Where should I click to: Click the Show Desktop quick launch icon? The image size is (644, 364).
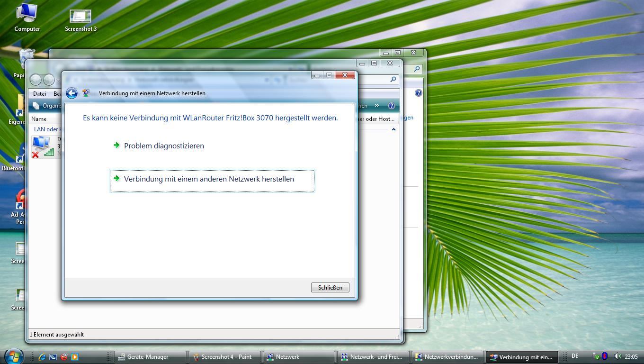(53, 357)
